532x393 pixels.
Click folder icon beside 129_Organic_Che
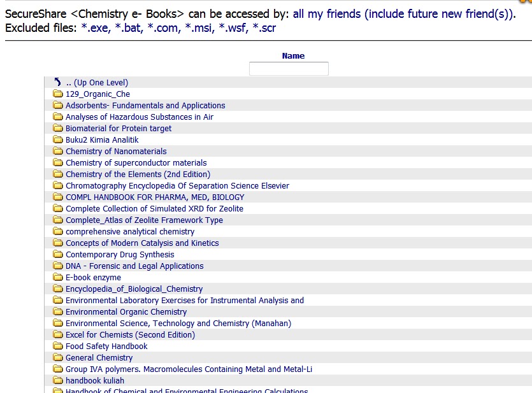pos(58,94)
